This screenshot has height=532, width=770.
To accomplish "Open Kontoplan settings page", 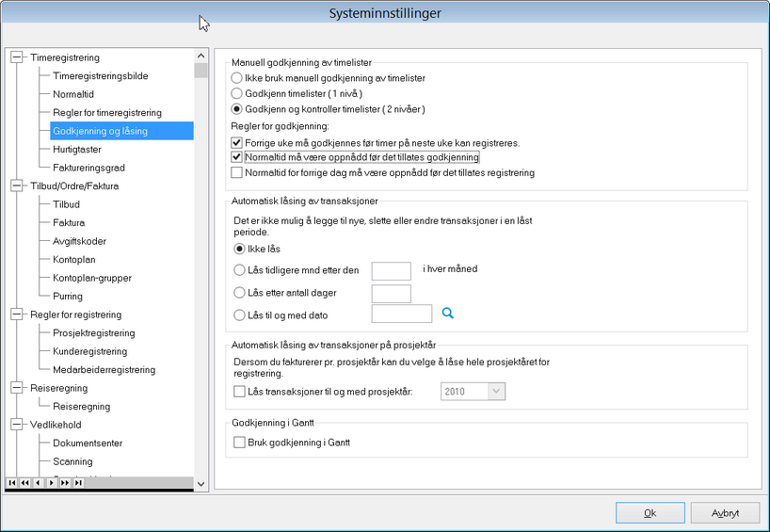I will point(74,260).
